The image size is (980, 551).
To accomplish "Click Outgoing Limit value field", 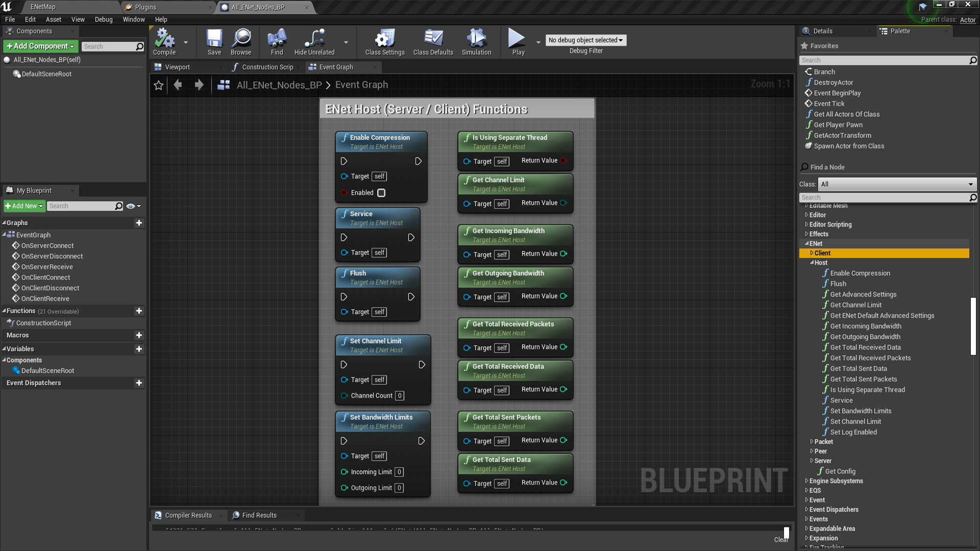I will tap(399, 488).
